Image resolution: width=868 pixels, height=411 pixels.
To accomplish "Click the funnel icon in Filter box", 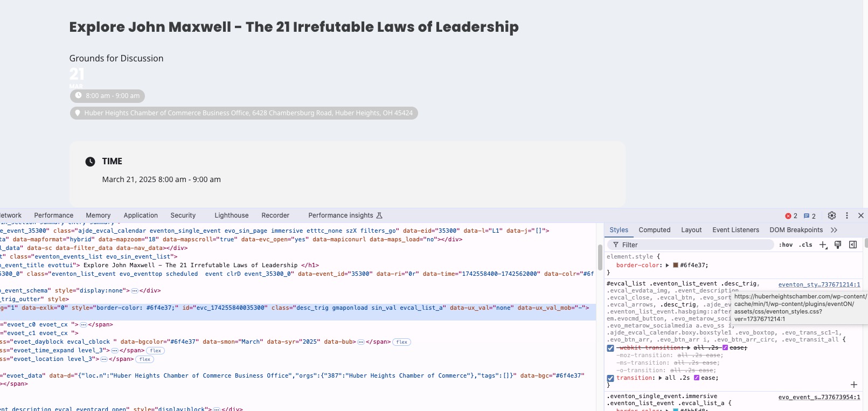I will pyautogui.click(x=616, y=245).
